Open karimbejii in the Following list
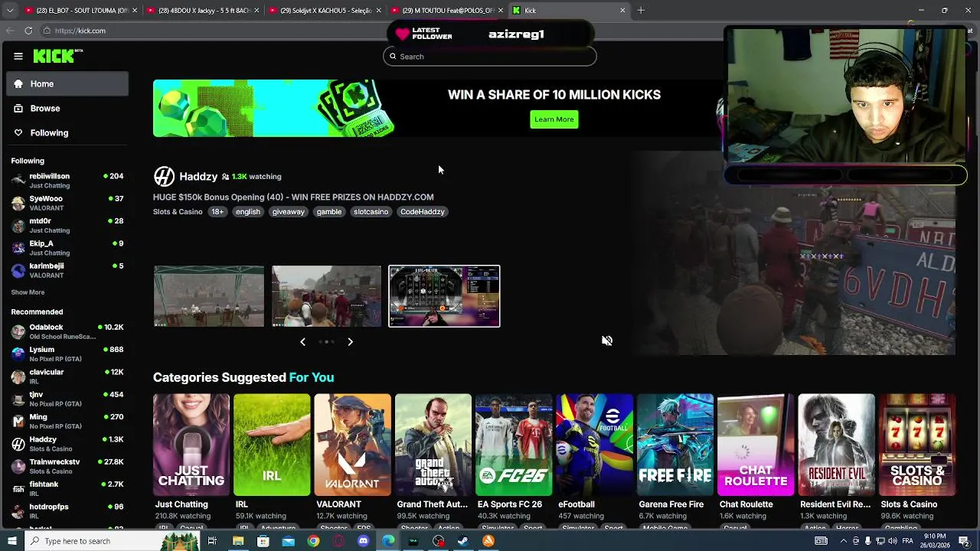The width and height of the screenshot is (980, 551). (67, 270)
